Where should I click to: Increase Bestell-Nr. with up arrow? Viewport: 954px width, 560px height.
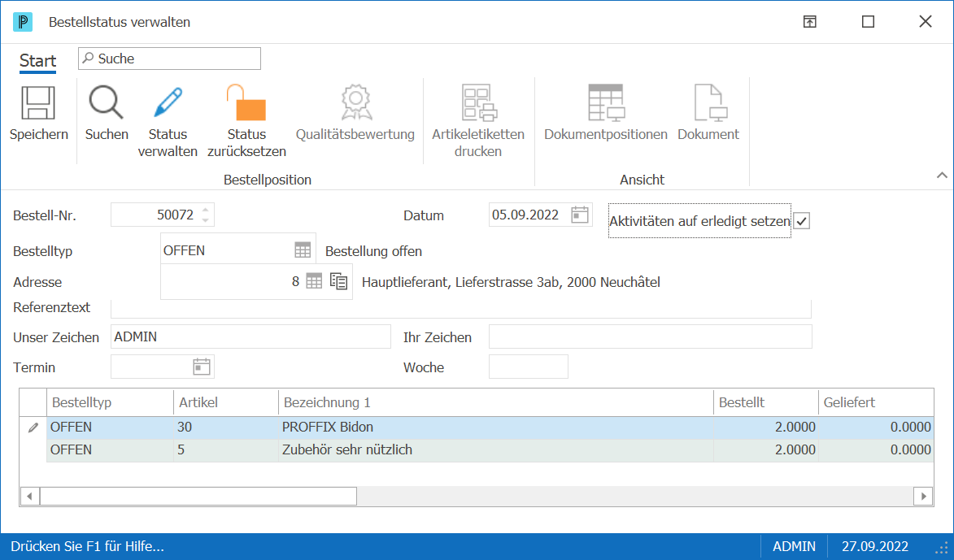coord(206,210)
